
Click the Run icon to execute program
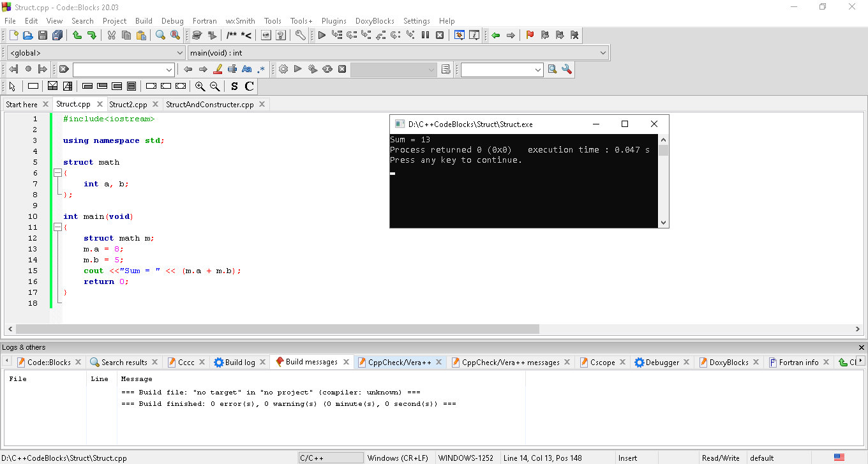(297, 69)
